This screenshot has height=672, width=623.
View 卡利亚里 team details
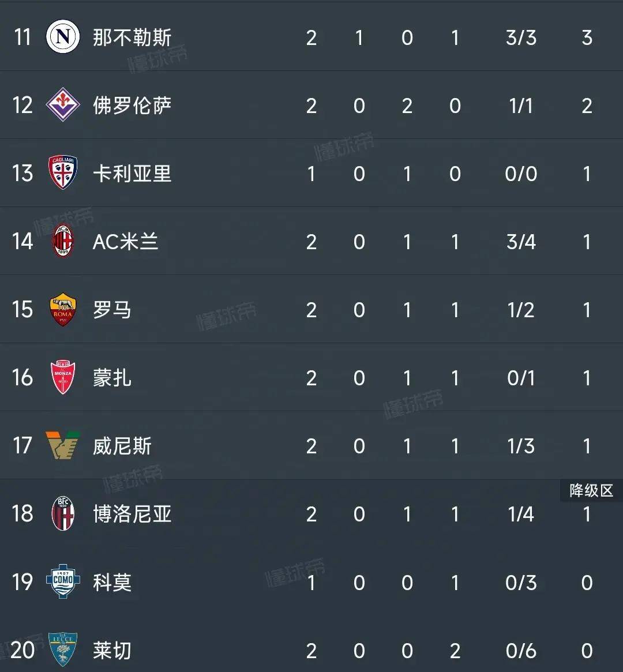pos(132,174)
